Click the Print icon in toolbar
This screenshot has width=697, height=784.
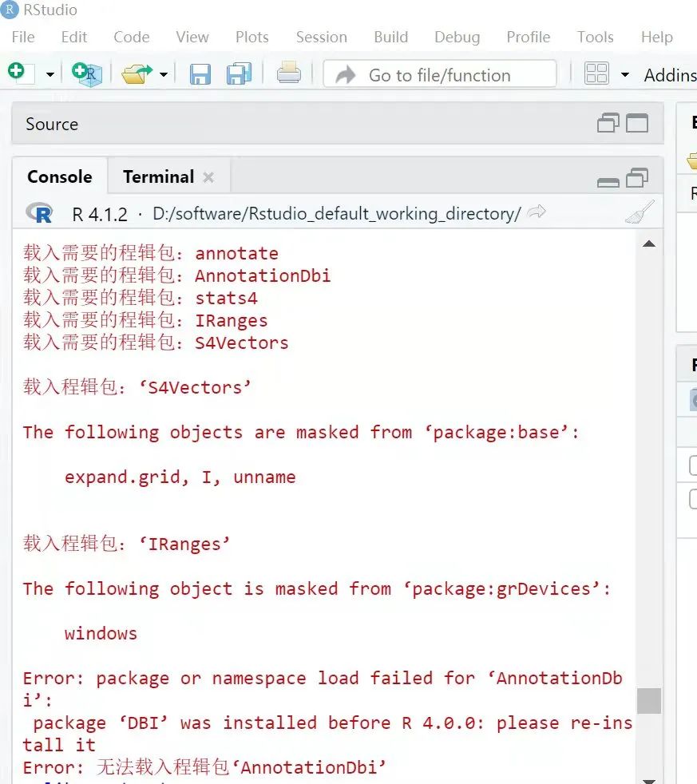click(x=289, y=73)
